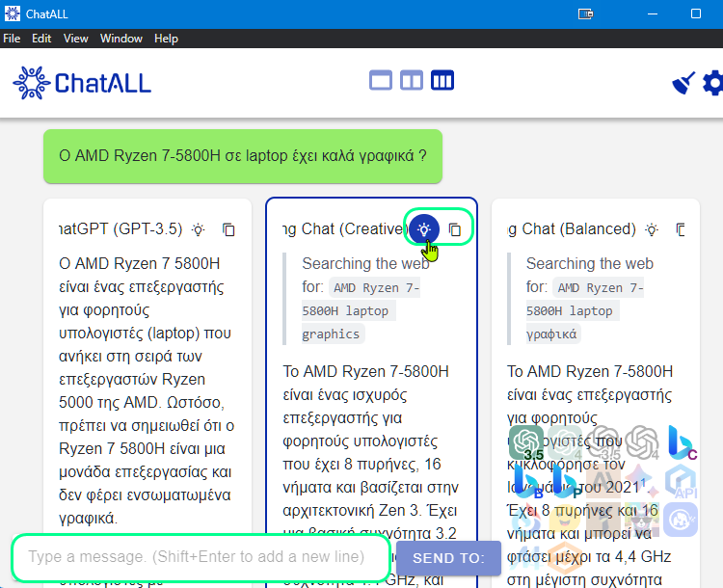This screenshot has width=723, height=588.
Task: Copy the ChatGPT (GPT-3.5) response
Action: tap(228, 229)
